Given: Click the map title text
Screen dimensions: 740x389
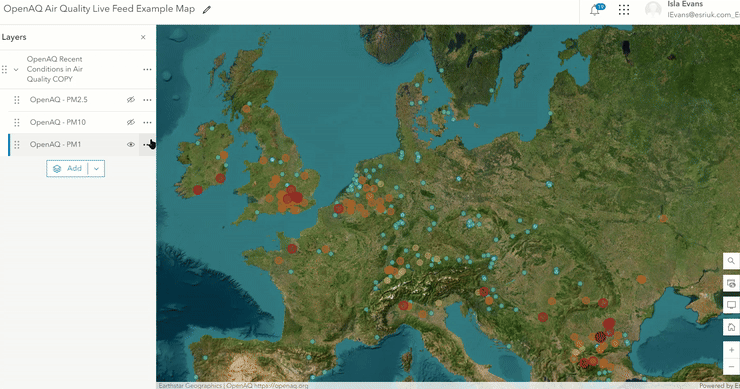Looking at the screenshot, I should point(99,9).
